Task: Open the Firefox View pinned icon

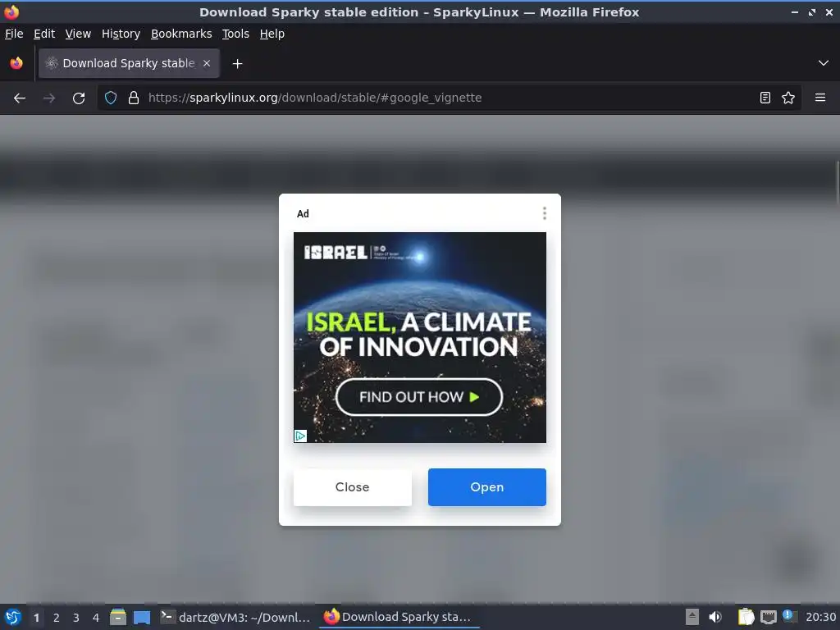Action: point(16,63)
